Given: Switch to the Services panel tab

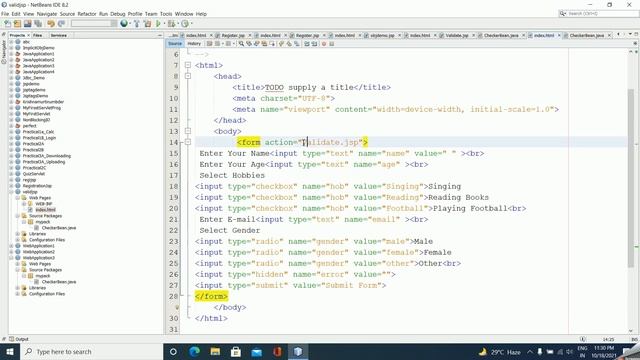Looking at the screenshot, I should (x=59, y=36).
